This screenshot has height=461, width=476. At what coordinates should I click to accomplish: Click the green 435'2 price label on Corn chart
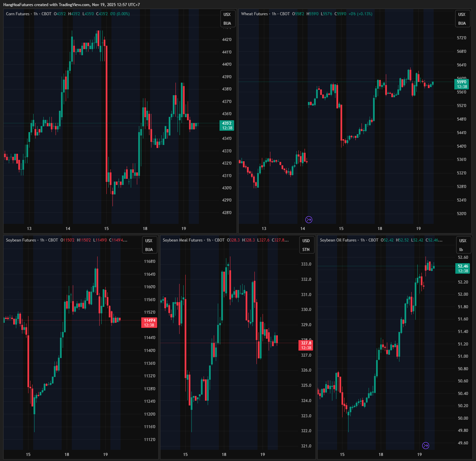click(x=227, y=125)
